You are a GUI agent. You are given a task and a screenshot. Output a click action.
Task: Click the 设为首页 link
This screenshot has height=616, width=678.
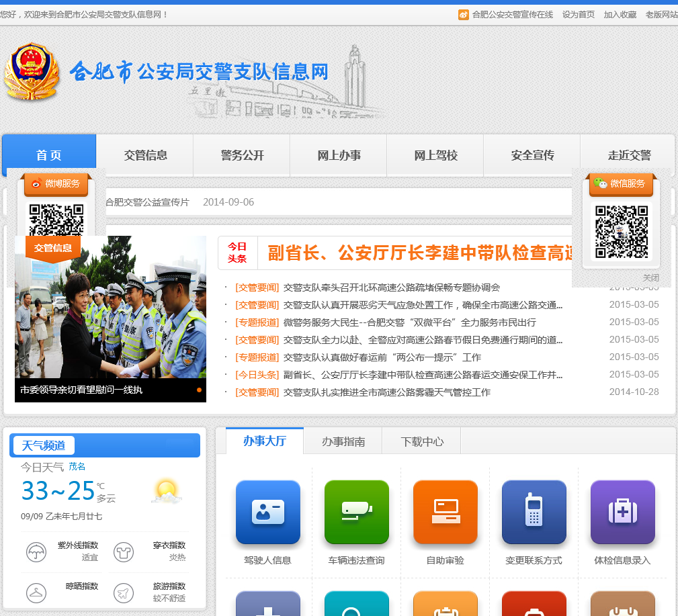pos(579,15)
